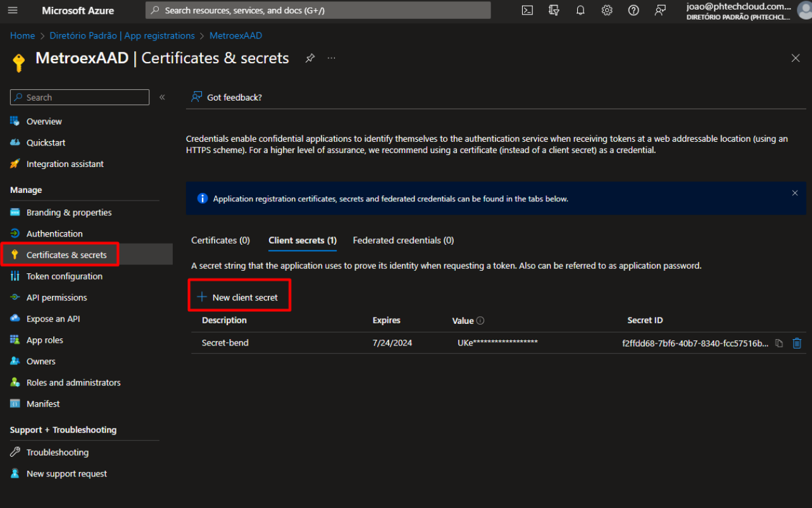Open the Help question mark icon

[x=634, y=10]
